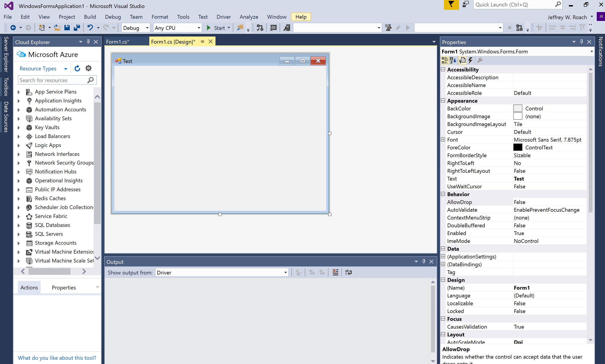This screenshot has height=364, width=605.
Task: Open the Help menu
Action: (302, 16)
